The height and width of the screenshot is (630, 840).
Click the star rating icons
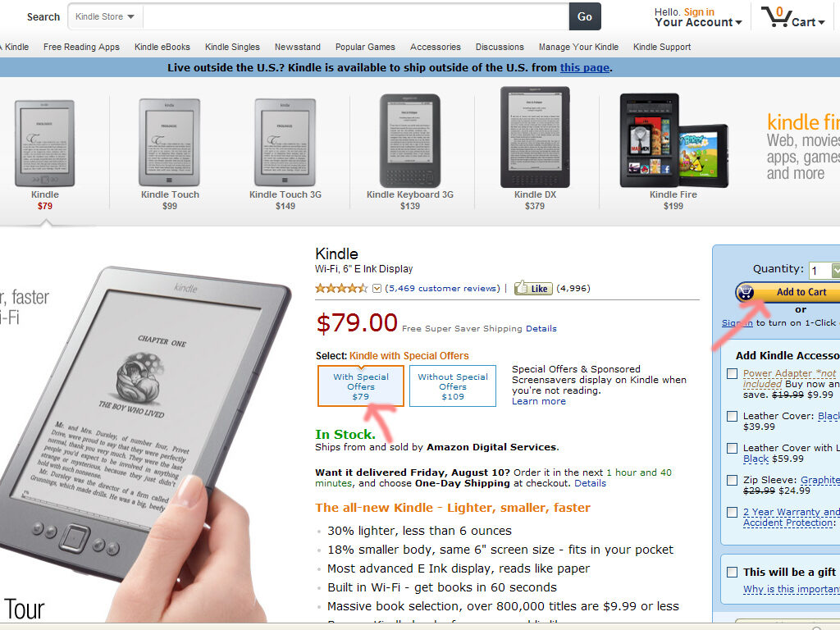(x=341, y=288)
